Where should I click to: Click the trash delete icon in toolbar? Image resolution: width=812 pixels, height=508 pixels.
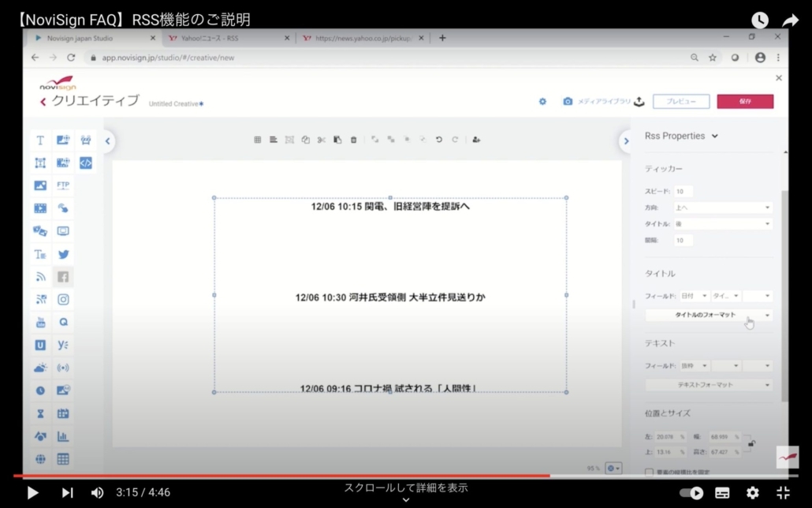pos(353,140)
